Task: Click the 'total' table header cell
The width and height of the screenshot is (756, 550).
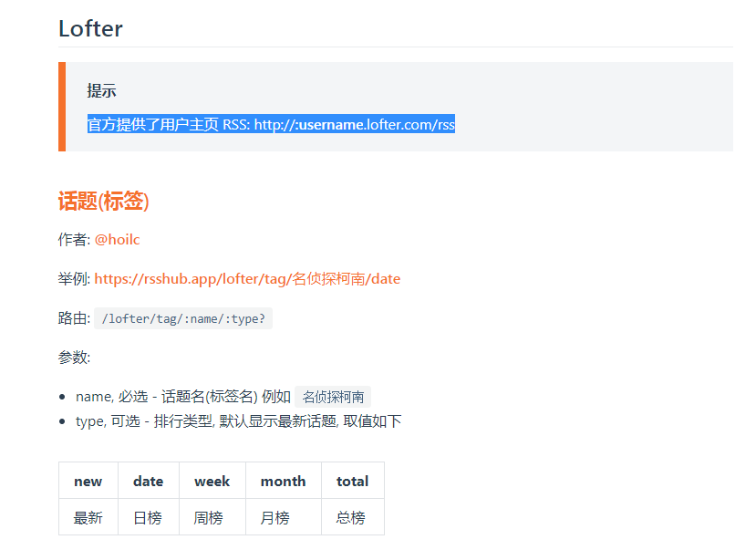Action: (x=353, y=481)
